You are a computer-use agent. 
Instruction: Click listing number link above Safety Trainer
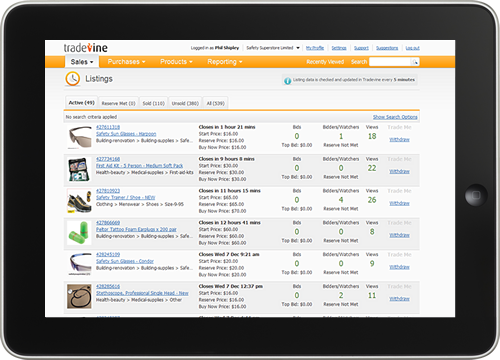(x=108, y=191)
